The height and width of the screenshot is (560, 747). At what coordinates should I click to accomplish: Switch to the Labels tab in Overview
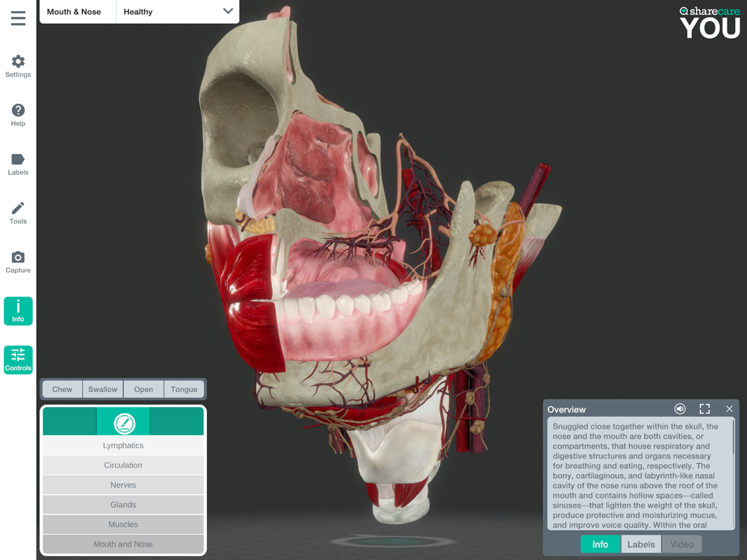point(641,544)
